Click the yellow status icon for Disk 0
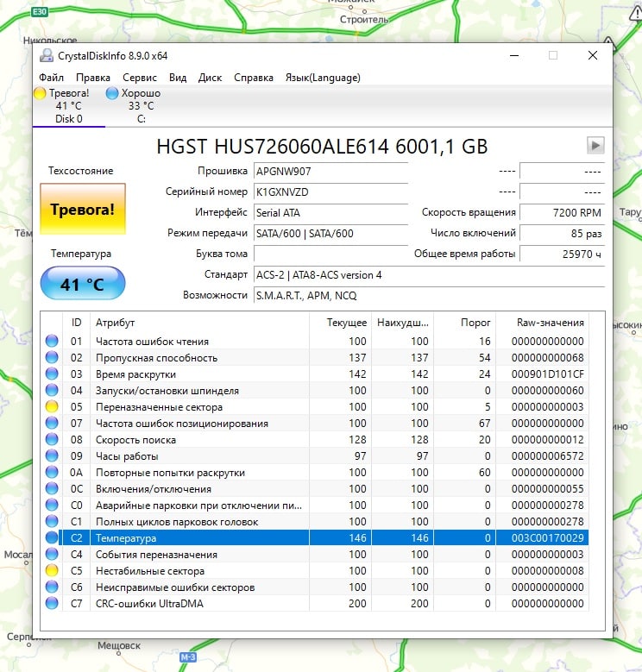The image size is (642, 672). (40, 93)
